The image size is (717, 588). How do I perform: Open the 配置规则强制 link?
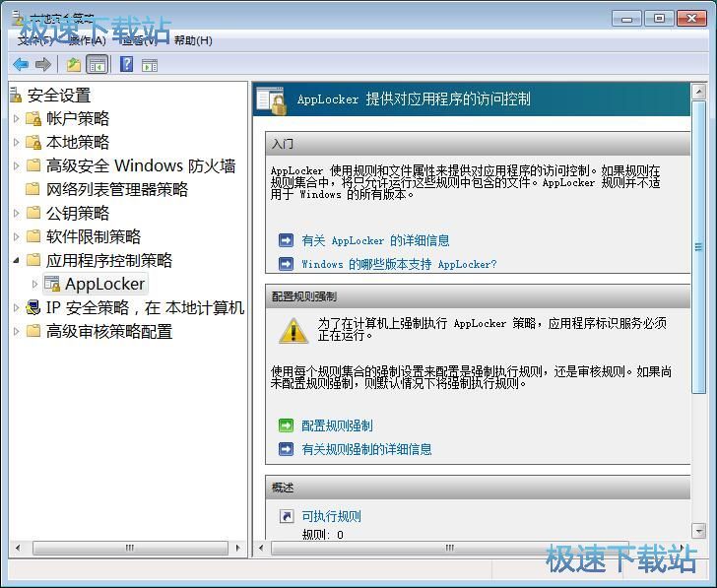point(337,425)
